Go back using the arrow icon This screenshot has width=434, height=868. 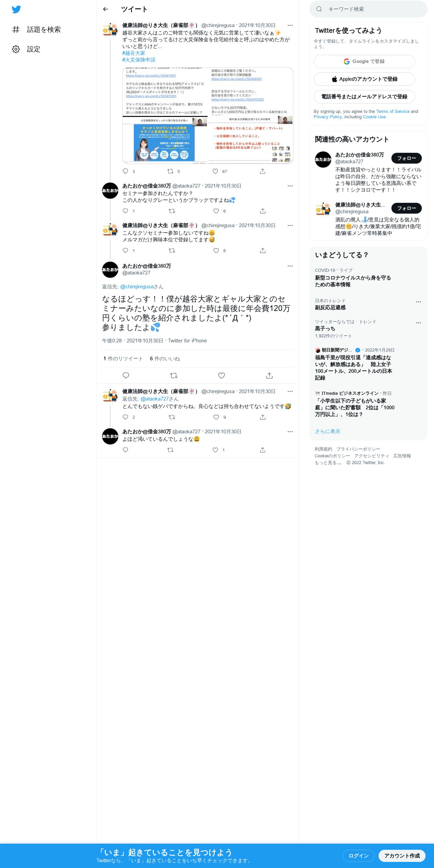(105, 9)
